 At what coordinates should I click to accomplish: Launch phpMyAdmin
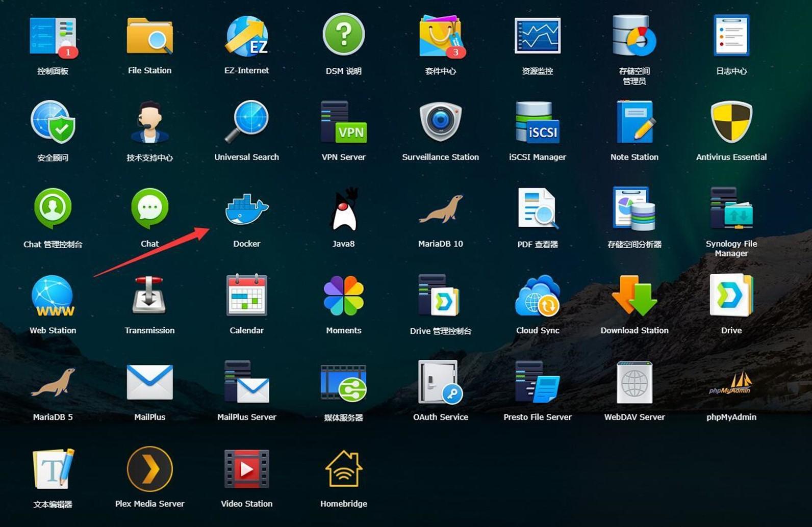(x=731, y=382)
